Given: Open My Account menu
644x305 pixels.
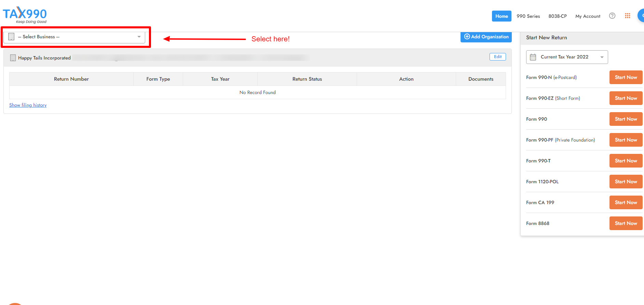Looking at the screenshot, I should pyautogui.click(x=588, y=16).
